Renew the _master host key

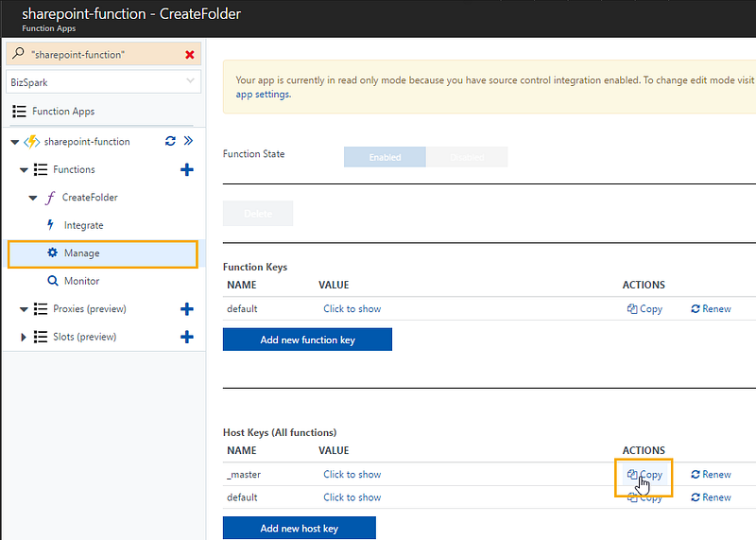712,475
